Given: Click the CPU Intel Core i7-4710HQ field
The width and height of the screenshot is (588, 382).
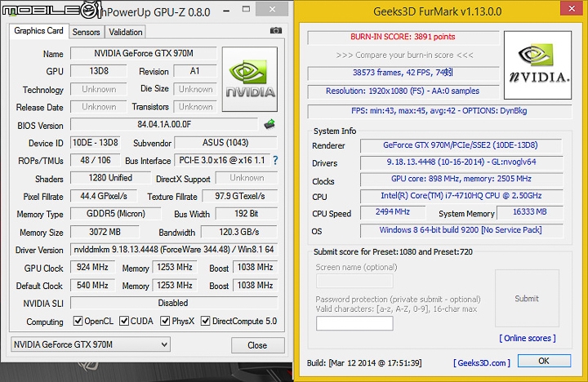Looking at the screenshot, I should (461, 196).
